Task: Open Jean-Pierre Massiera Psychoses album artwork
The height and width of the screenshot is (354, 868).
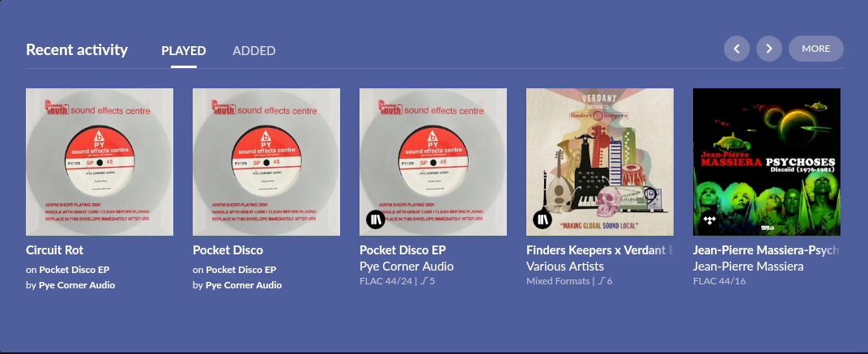Action: click(x=767, y=162)
